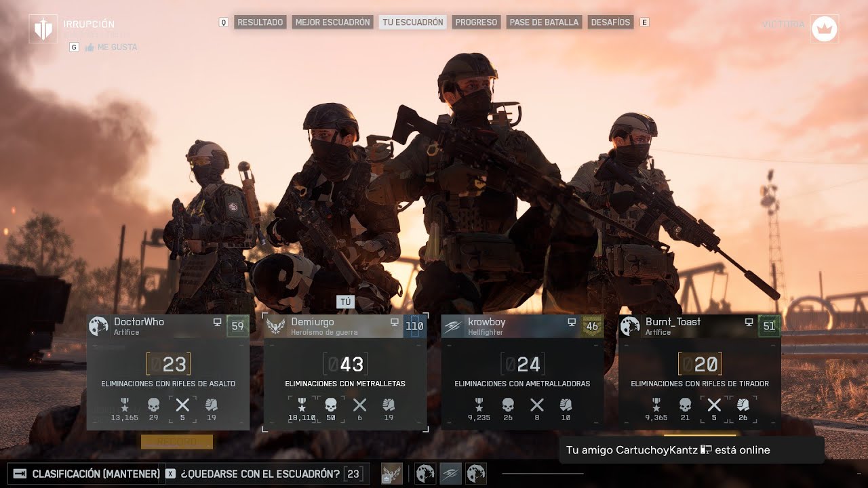
Task: Click Demiurgo's kills skull icon
Action: [x=330, y=405]
